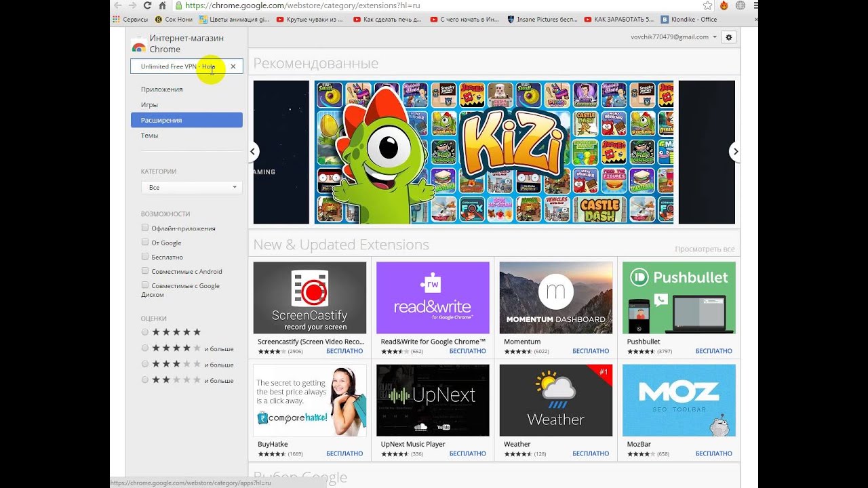Open the UpNext Music Player thumbnail
This screenshot has height=488, width=868.
point(433,401)
